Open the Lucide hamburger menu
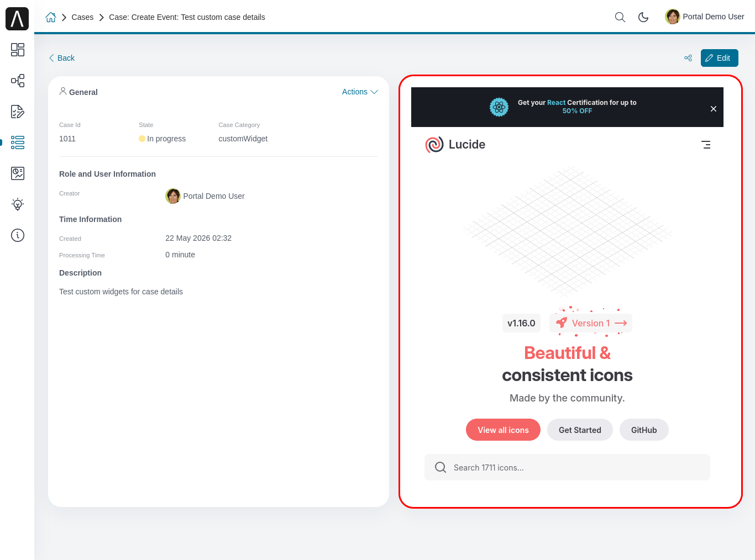The height and width of the screenshot is (560, 755). point(706,145)
